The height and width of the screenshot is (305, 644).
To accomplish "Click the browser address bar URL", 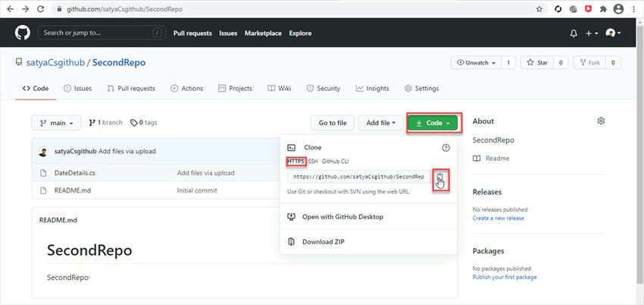I will click(125, 9).
